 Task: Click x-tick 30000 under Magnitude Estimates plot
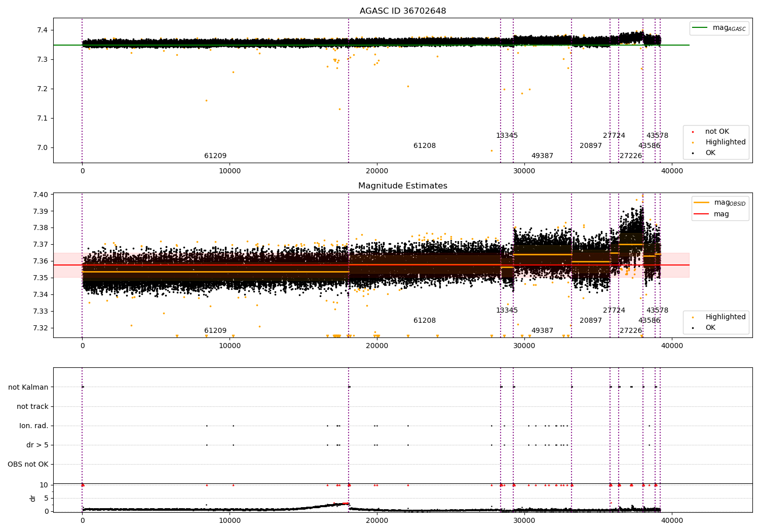524,346
